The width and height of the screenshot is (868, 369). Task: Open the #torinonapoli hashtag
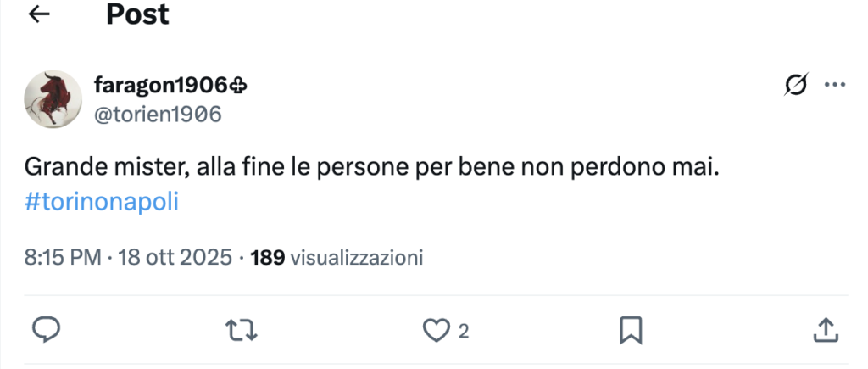coord(102,204)
